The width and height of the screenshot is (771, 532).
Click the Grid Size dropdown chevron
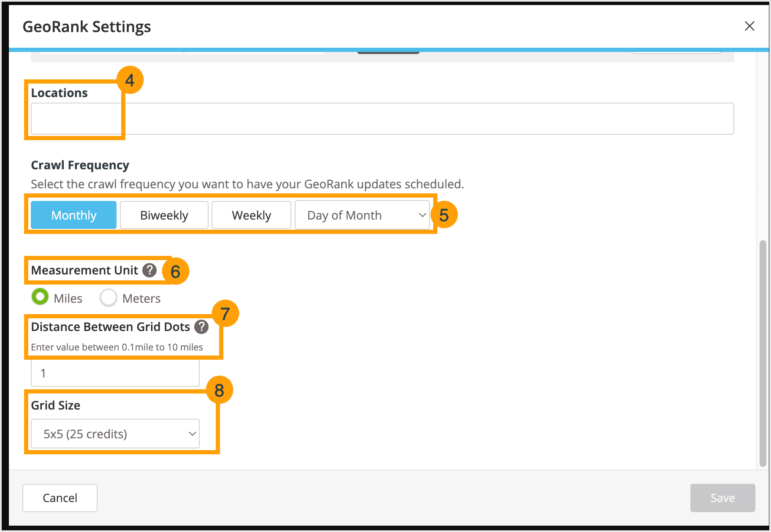coord(192,434)
